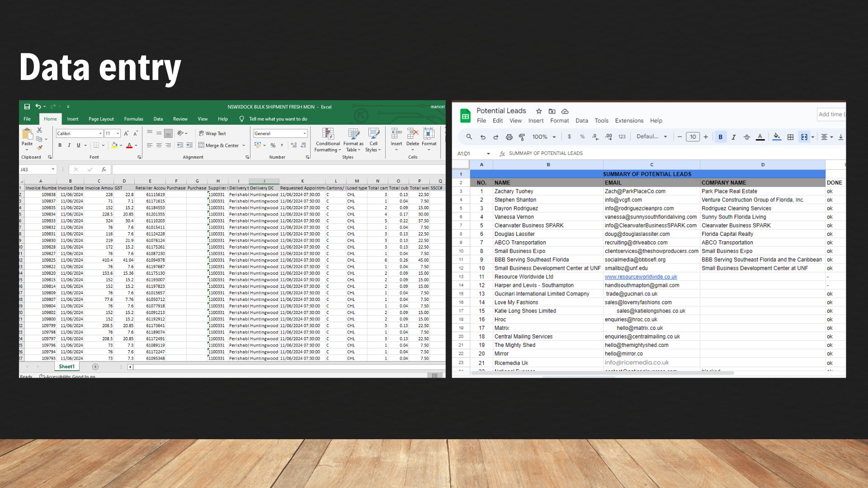
Task: Click the paint format icon in Sheets
Action: tap(522, 137)
